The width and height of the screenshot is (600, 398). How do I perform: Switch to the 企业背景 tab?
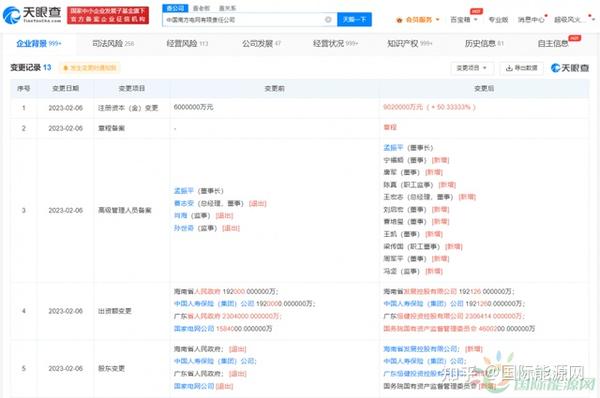[39, 44]
